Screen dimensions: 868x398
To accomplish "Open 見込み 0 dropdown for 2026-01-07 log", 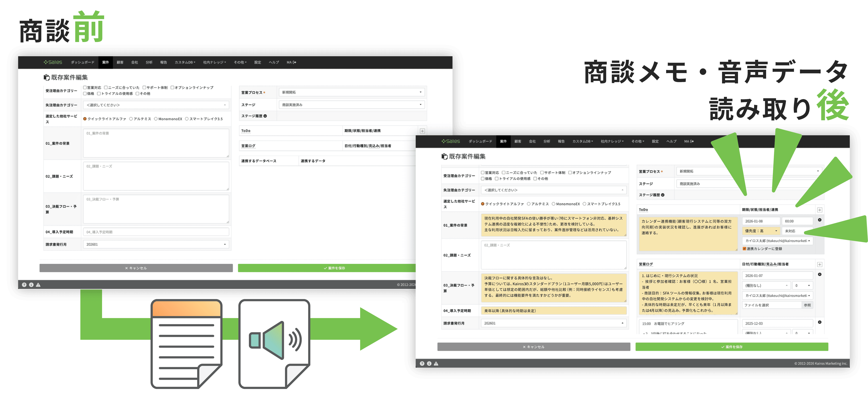I will (x=803, y=286).
